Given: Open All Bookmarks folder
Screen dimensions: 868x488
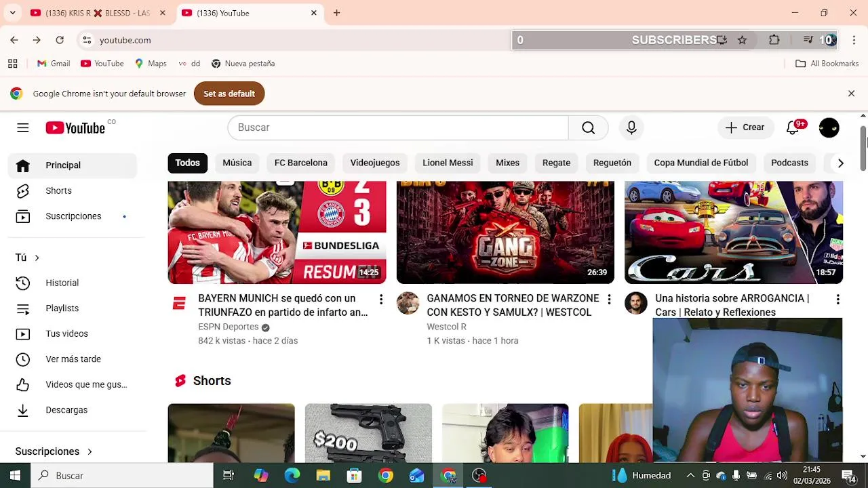Looking at the screenshot, I should (827, 63).
